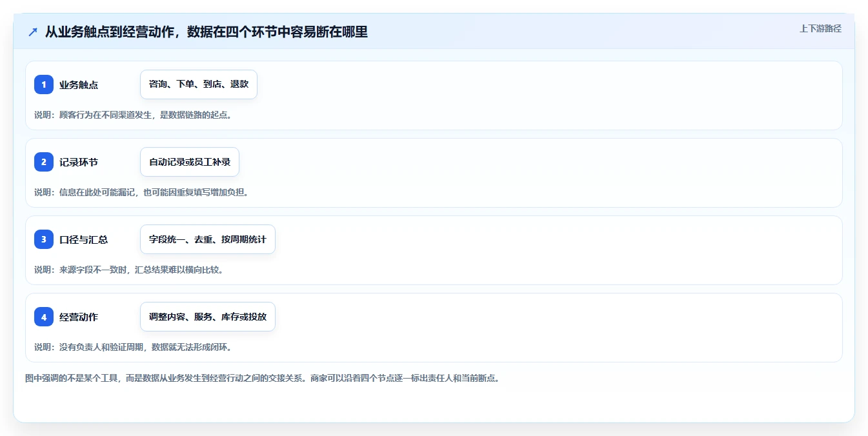868x436 pixels.
Task: Click the arrow icon beside the title
Action: coord(33,32)
